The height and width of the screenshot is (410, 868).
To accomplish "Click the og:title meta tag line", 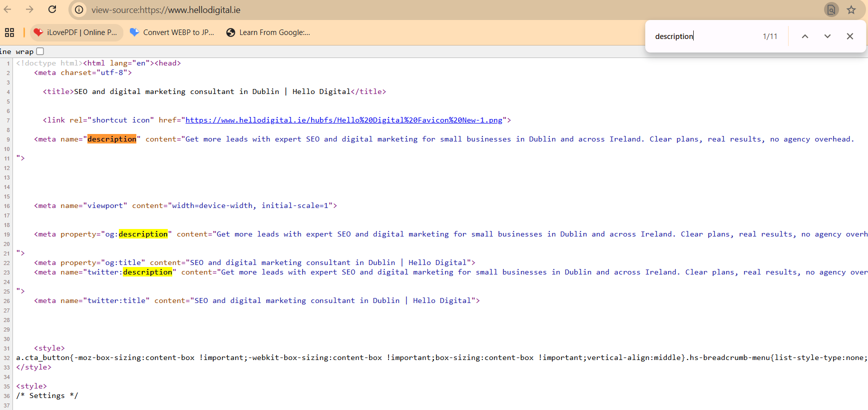I will 255,262.
